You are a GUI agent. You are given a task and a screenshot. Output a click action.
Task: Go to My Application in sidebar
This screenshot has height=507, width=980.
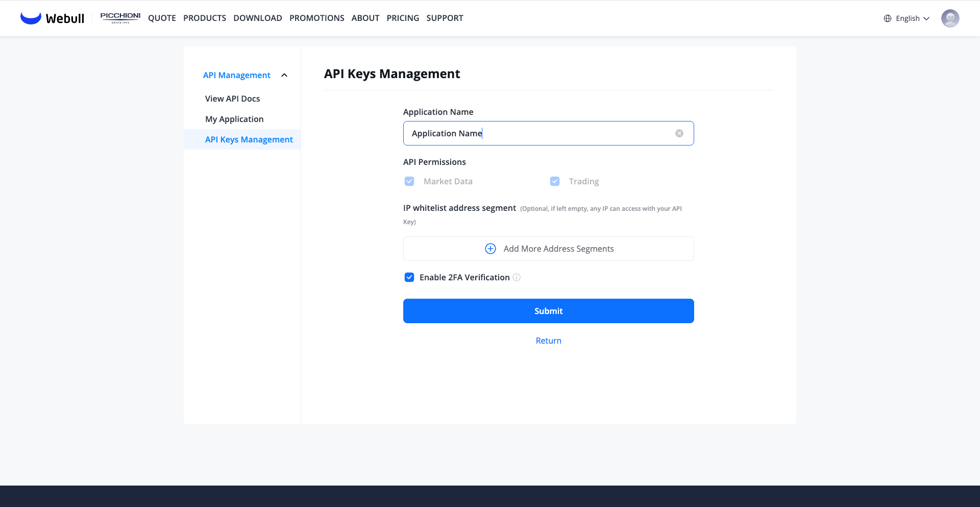[234, 119]
